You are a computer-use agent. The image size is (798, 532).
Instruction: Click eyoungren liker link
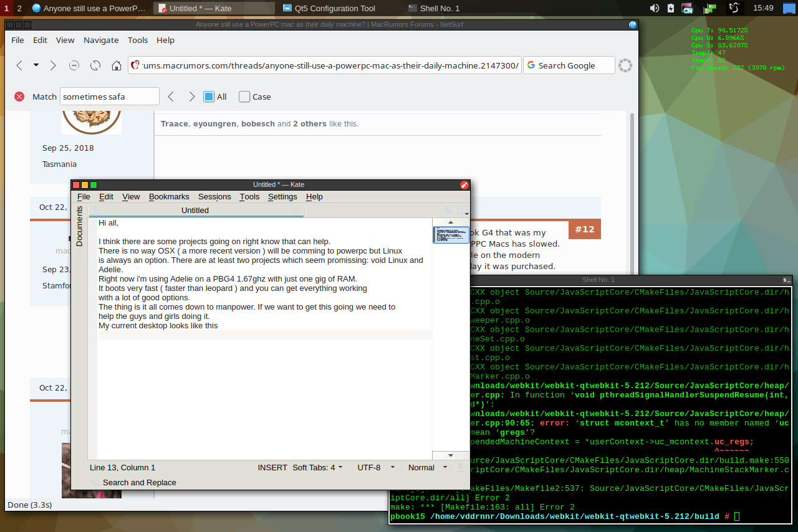tap(214, 123)
